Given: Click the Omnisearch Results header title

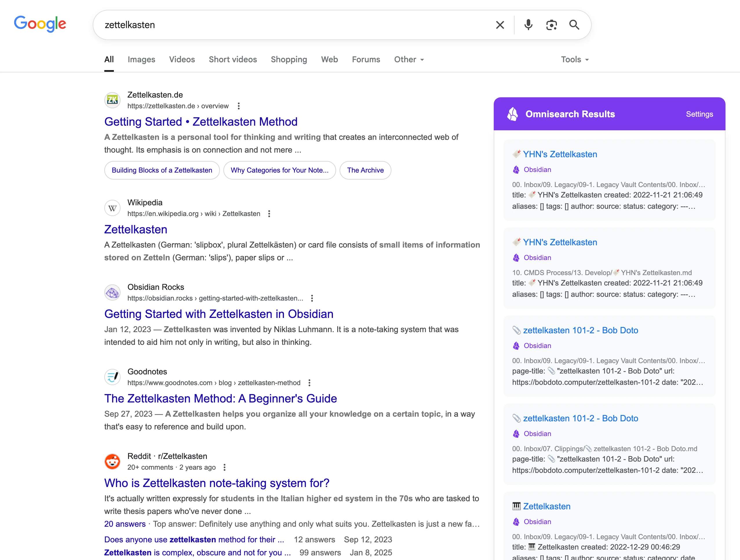Looking at the screenshot, I should pos(570,114).
